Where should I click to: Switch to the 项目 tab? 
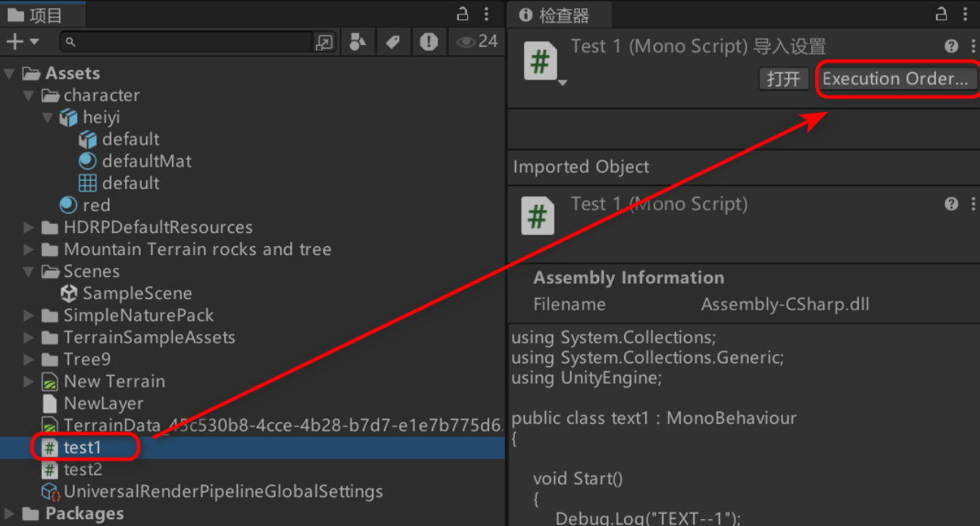coord(42,14)
